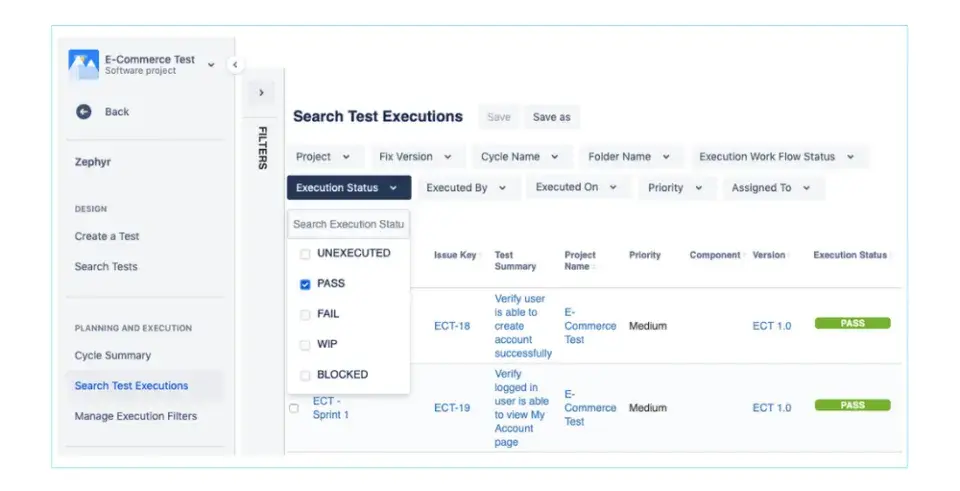
Task: Sort by the Priority column header
Action: coord(645,255)
